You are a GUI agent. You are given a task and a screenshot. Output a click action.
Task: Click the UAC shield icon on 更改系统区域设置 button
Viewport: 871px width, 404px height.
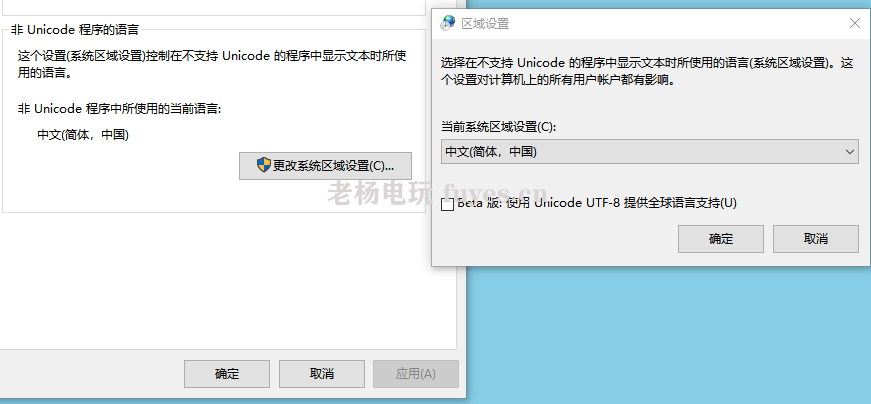[264, 165]
